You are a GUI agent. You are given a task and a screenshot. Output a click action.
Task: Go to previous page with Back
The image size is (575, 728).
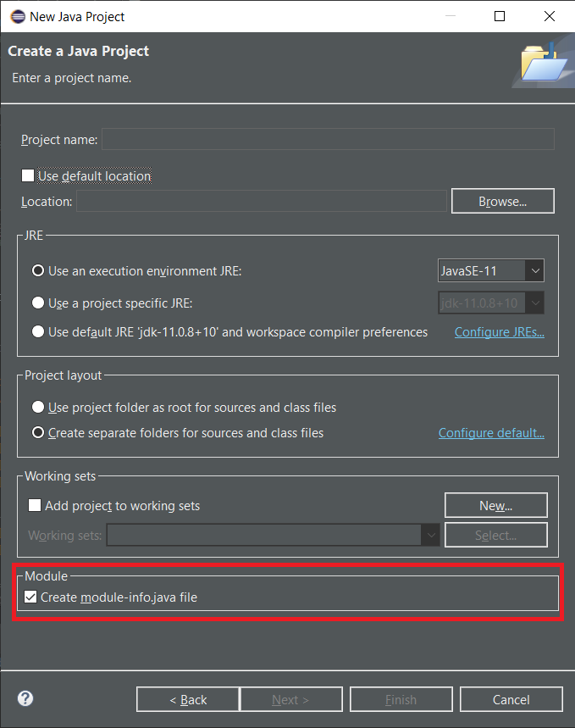pyautogui.click(x=188, y=699)
